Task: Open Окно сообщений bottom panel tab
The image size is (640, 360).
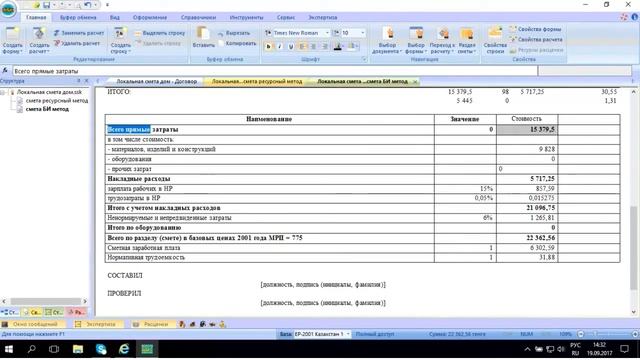Action: [x=33, y=324]
